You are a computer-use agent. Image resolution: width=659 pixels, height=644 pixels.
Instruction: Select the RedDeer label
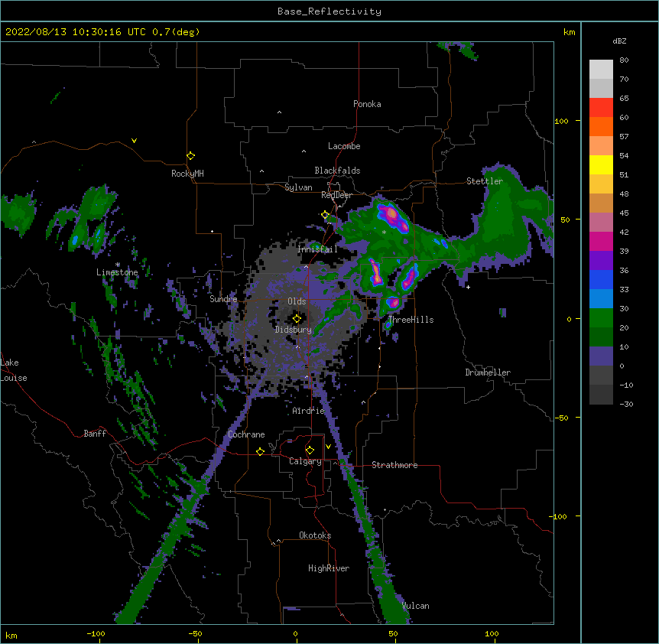point(336,195)
